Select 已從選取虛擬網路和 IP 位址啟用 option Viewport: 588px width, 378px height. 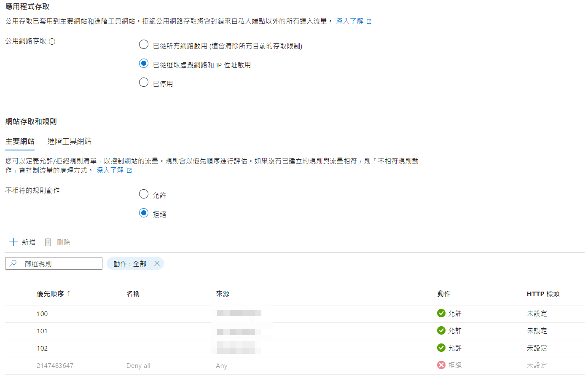tap(144, 63)
